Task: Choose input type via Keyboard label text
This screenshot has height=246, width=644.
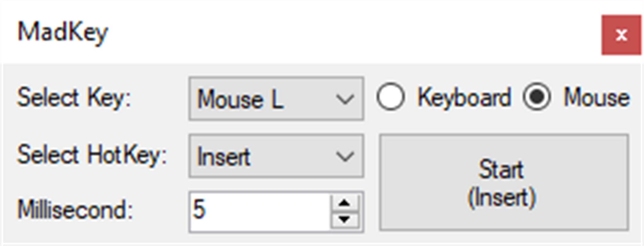Action: 464,97
